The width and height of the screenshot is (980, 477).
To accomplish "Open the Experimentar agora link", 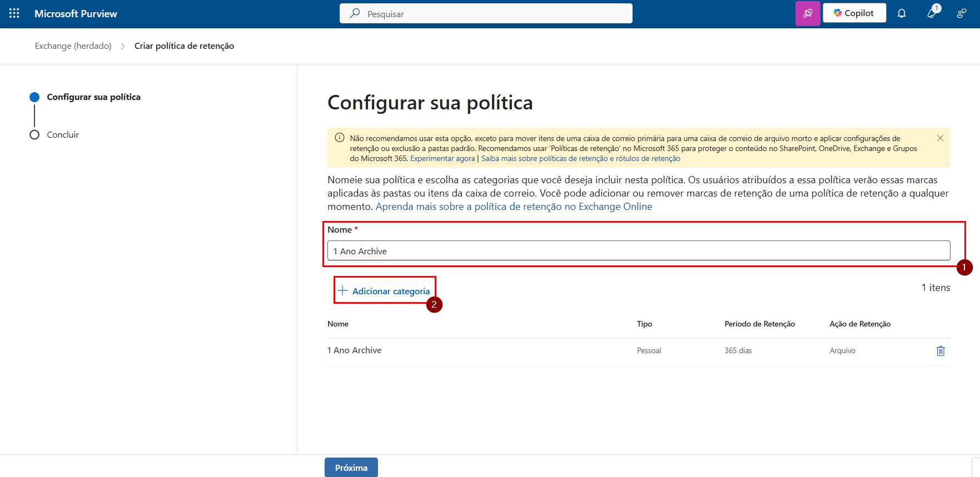I will coord(442,159).
